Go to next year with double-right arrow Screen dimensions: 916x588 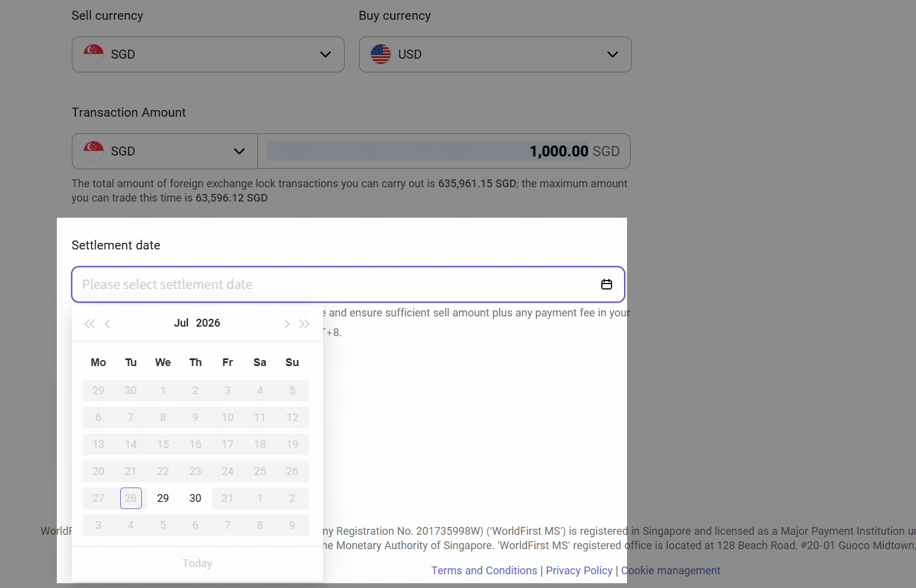click(305, 324)
